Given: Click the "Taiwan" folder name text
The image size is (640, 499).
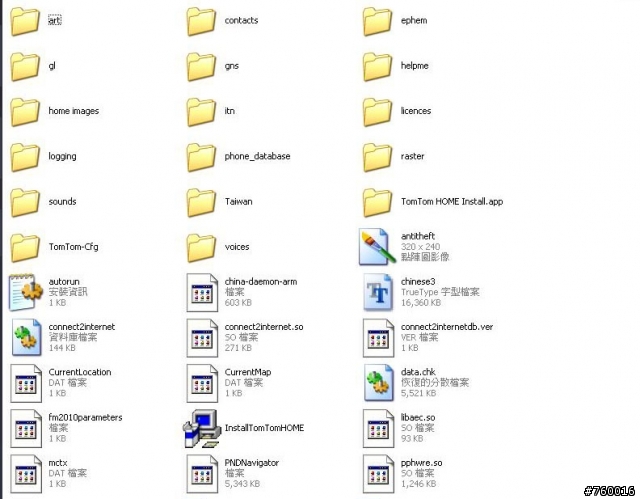Looking at the screenshot, I should tap(238, 202).
